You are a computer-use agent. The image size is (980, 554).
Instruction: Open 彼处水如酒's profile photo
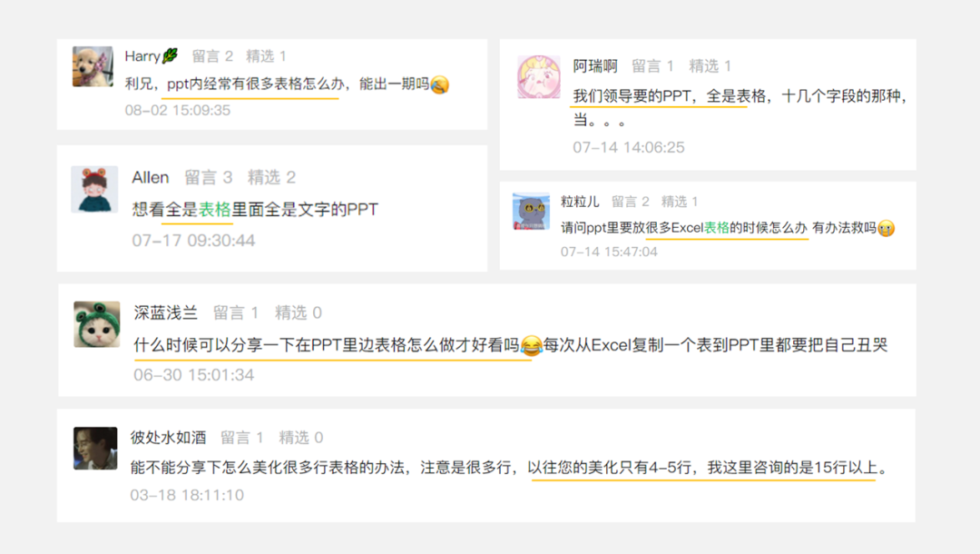click(95, 449)
